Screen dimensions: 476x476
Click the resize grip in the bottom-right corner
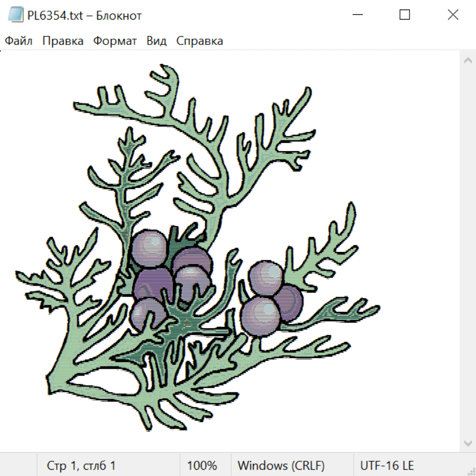[470, 470]
